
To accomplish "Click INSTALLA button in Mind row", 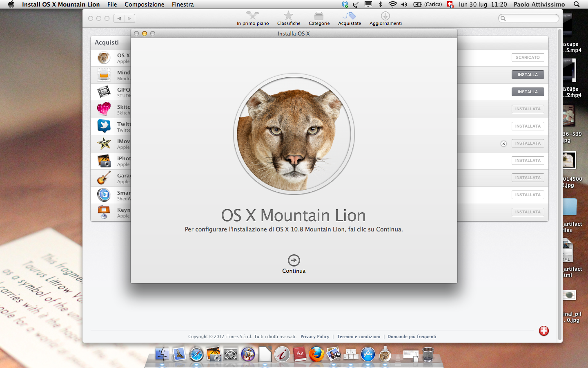I will coord(528,75).
